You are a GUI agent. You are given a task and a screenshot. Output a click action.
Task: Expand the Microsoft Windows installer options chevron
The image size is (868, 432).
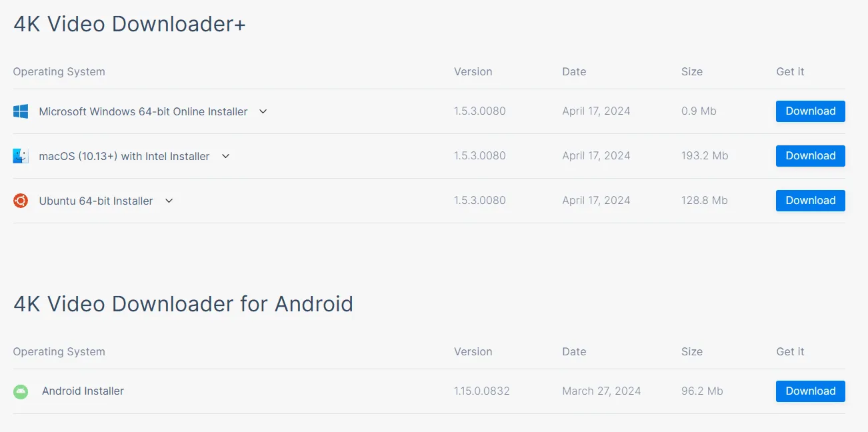(263, 111)
